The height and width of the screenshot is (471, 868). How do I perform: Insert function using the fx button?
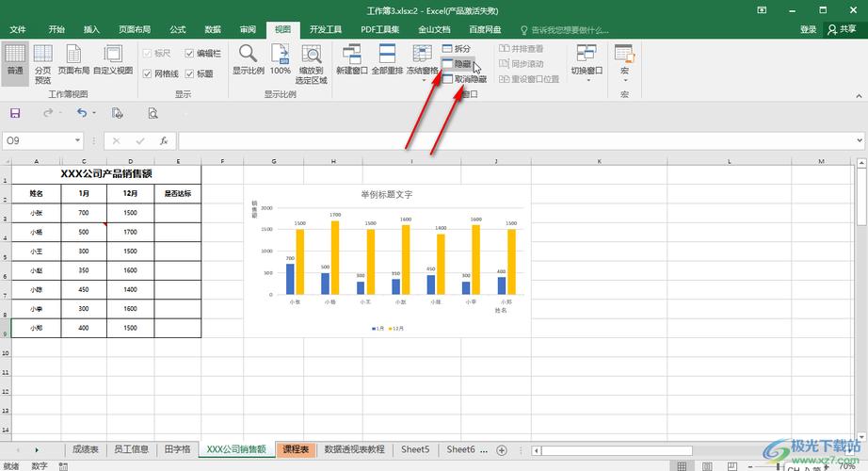[164, 140]
